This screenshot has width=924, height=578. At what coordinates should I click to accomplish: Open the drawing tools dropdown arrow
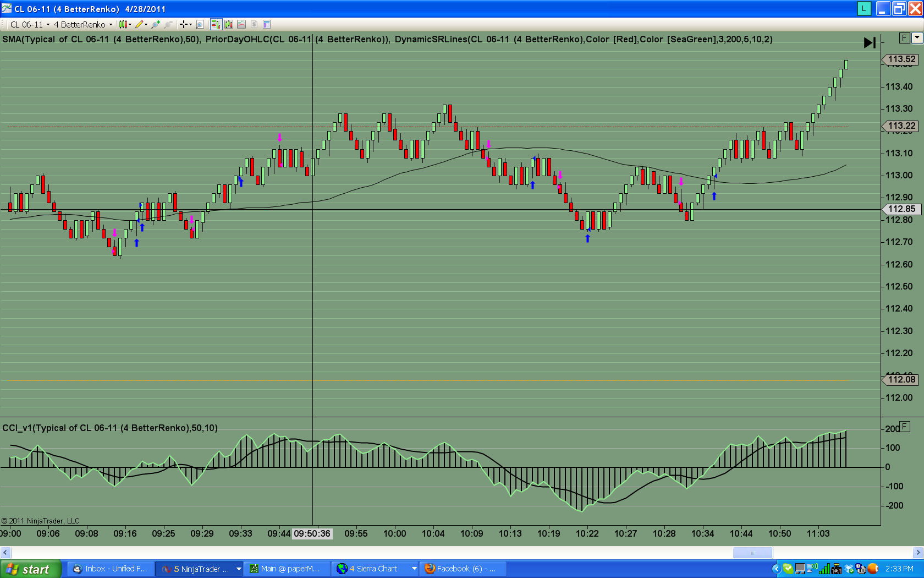tap(146, 24)
